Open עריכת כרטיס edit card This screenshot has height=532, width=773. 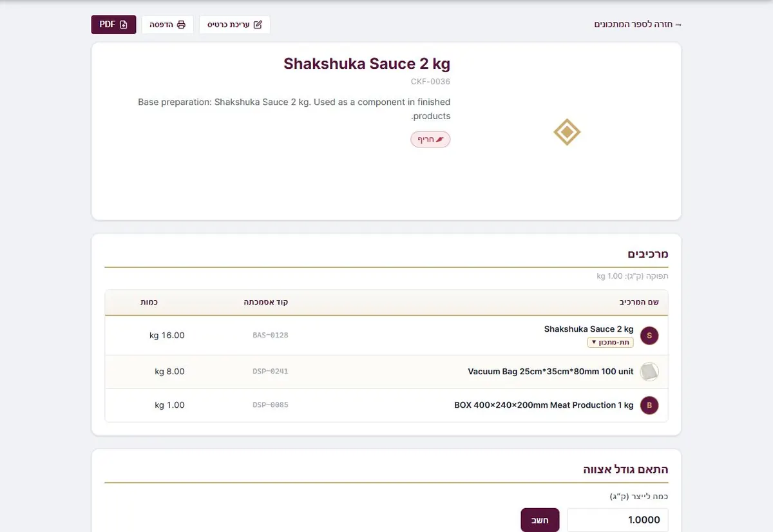(x=234, y=24)
